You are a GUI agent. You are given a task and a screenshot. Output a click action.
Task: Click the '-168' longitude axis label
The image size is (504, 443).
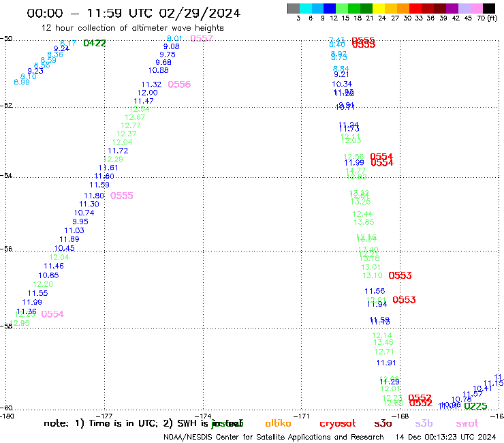pyautogui.click(x=400, y=416)
